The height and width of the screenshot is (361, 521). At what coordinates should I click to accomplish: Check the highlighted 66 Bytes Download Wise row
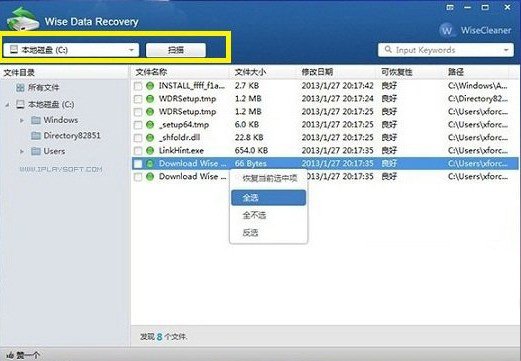coord(138,164)
